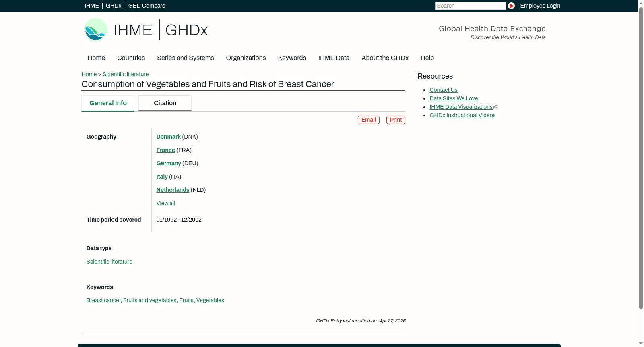644x347 pixels.
Task: Open Contact Us resource link
Action: tap(444, 90)
